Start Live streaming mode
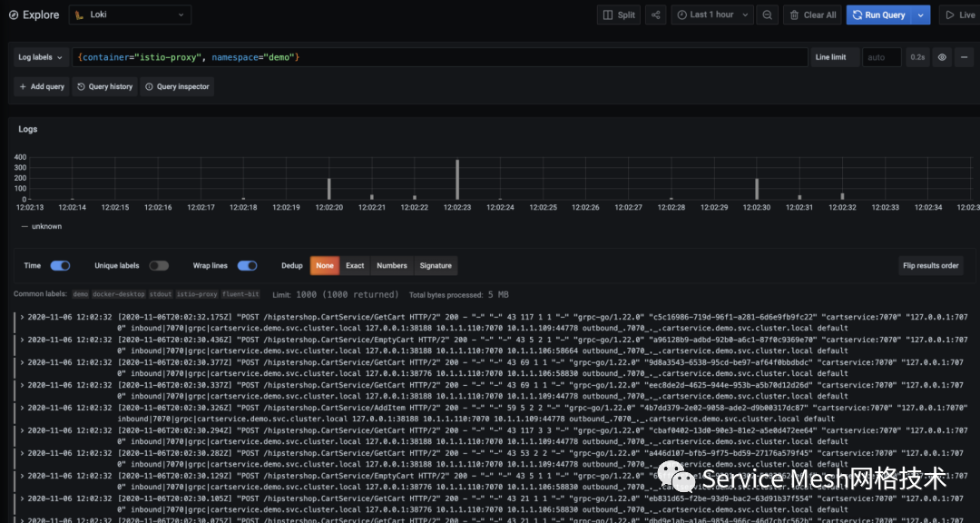Viewport: 980px width, 523px height. [960, 15]
